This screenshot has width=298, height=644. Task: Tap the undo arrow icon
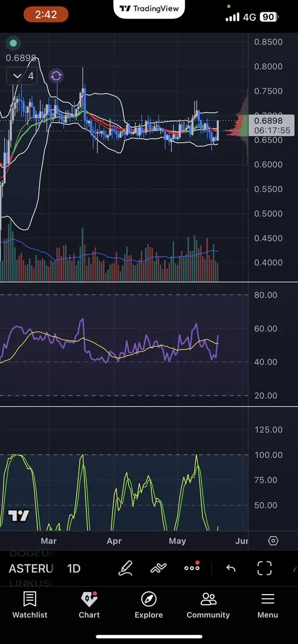tap(231, 568)
